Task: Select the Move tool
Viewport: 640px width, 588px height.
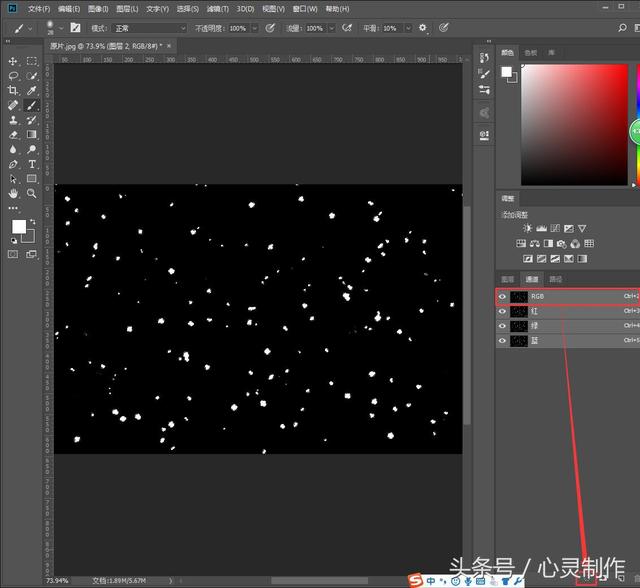Action: (13, 61)
